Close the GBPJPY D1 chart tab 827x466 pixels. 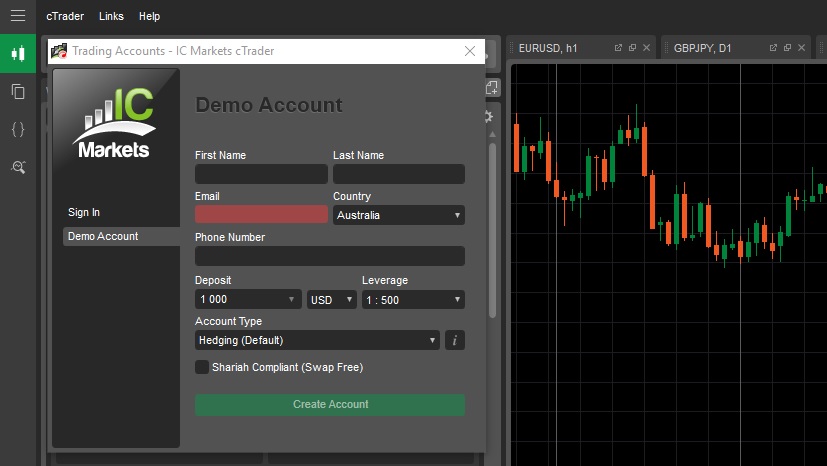[802, 48]
